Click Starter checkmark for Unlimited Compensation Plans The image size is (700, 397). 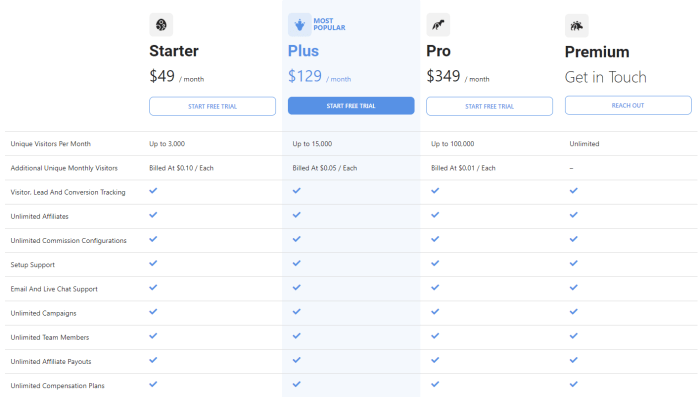[x=153, y=384]
